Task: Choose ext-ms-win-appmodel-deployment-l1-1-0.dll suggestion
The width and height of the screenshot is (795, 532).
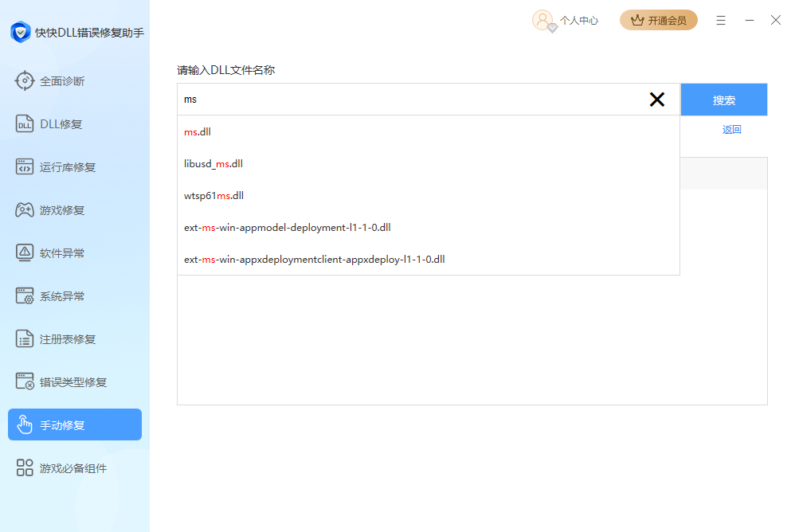Action: pyautogui.click(x=429, y=228)
